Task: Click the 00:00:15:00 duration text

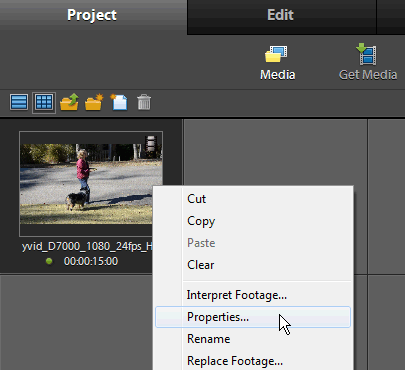Action: (91, 261)
